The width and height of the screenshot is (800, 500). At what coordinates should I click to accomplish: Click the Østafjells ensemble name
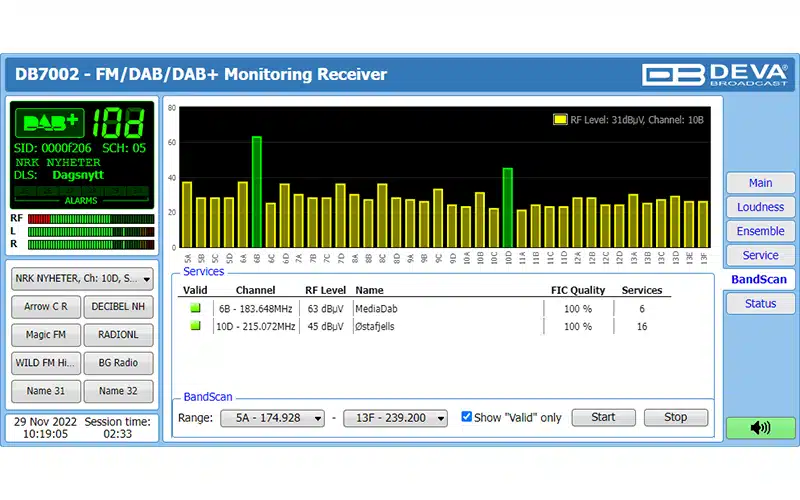(374, 327)
